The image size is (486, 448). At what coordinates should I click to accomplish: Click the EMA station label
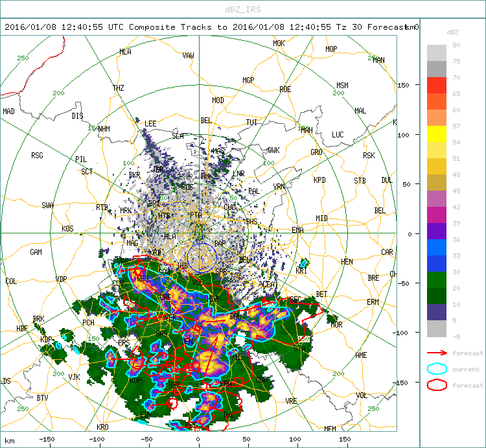[x=297, y=230]
